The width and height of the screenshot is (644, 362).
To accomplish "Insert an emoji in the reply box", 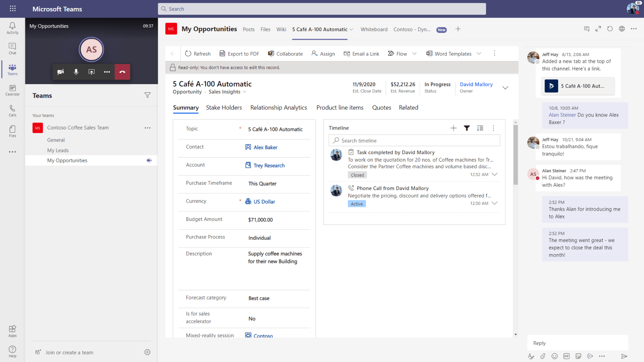I will pyautogui.click(x=554, y=356).
